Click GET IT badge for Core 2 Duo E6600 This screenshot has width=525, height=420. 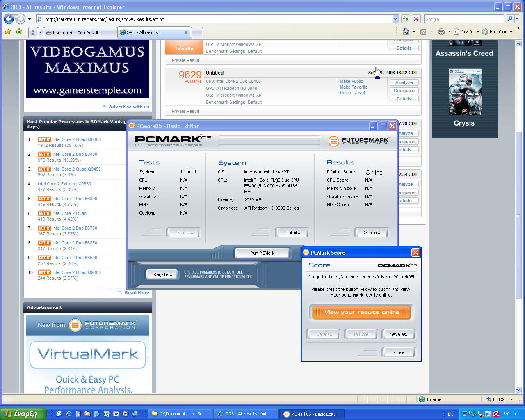coord(44,199)
